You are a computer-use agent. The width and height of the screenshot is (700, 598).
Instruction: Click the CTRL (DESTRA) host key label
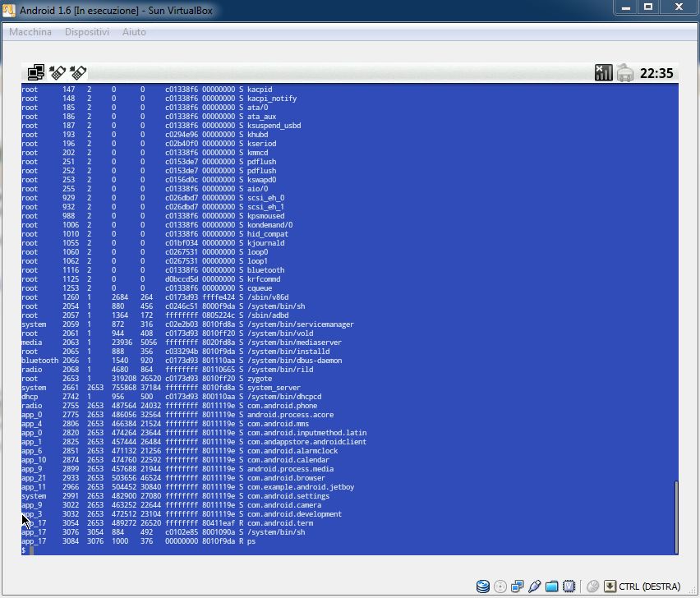point(650,586)
